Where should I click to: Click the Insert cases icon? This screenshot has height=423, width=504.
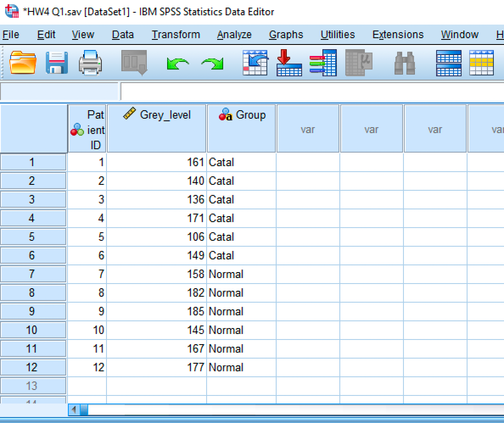[x=449, y=63]
